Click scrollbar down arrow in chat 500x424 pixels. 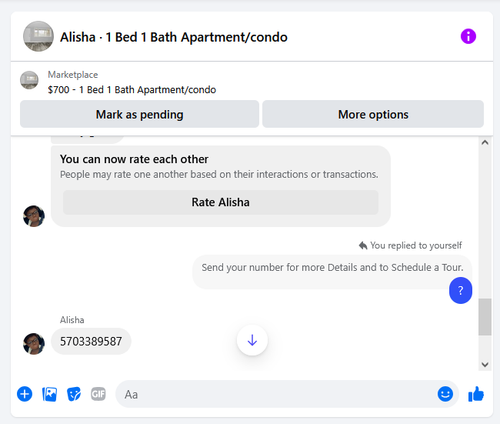pos(485,364)
